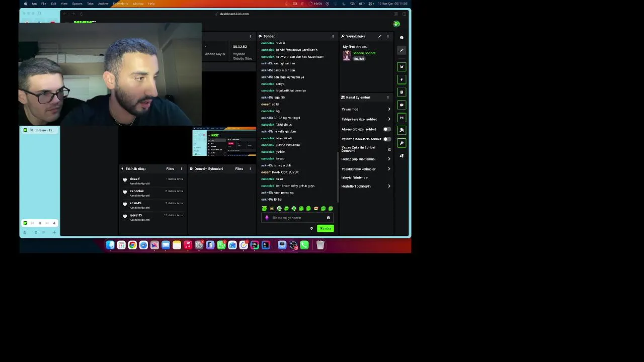Reload page via Arc toolbar refresh icon
644x362 pixels.
click(82, 14)
